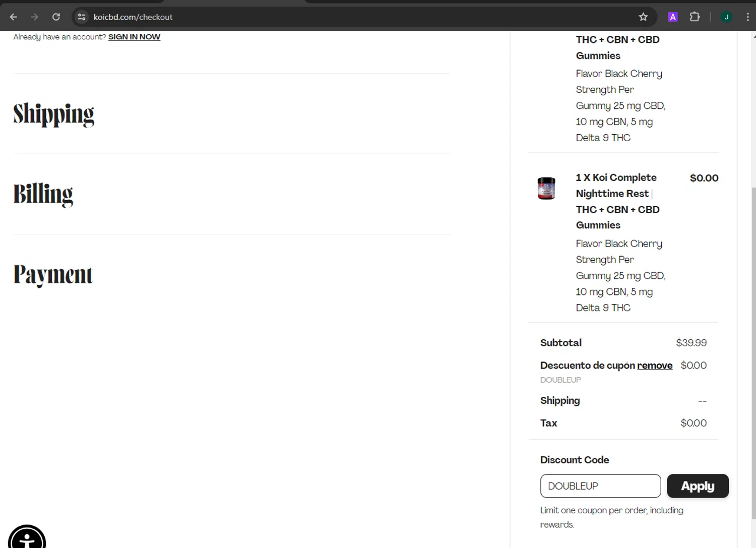Open site information icon in address bar
This screenshot has height=548, width=756.
click(81, 17)
